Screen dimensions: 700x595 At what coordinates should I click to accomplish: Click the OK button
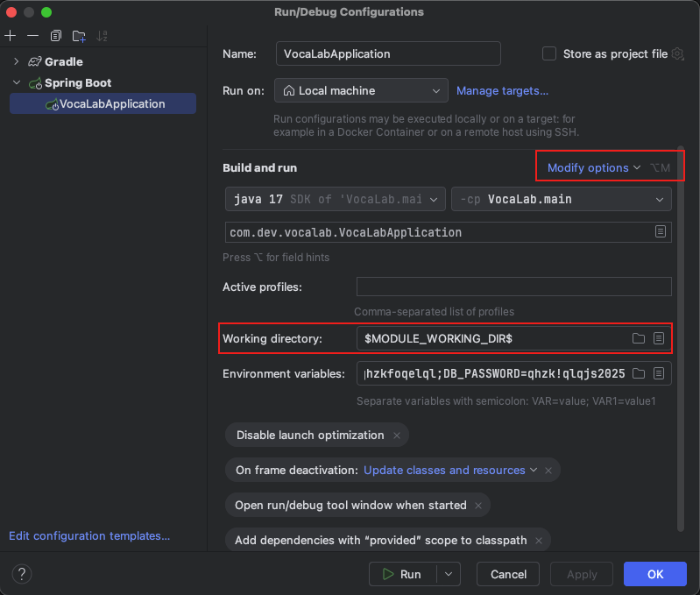(x=655, y=574)
